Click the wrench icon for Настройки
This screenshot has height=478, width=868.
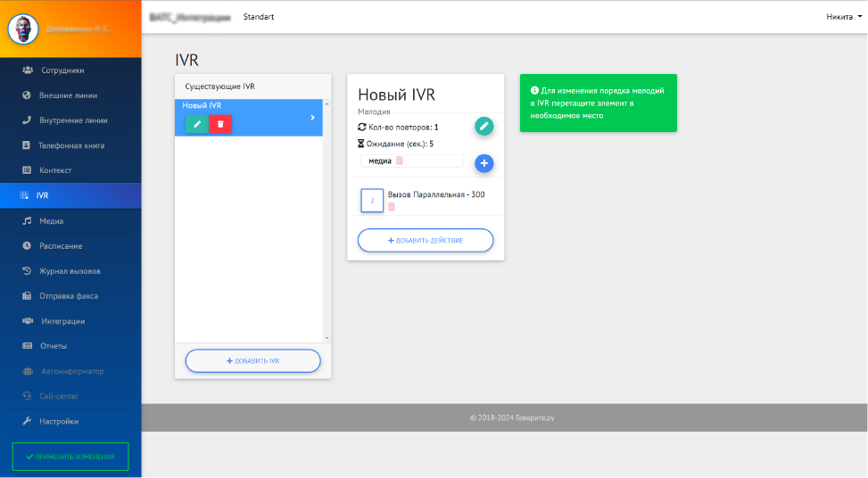pos(27,421)
